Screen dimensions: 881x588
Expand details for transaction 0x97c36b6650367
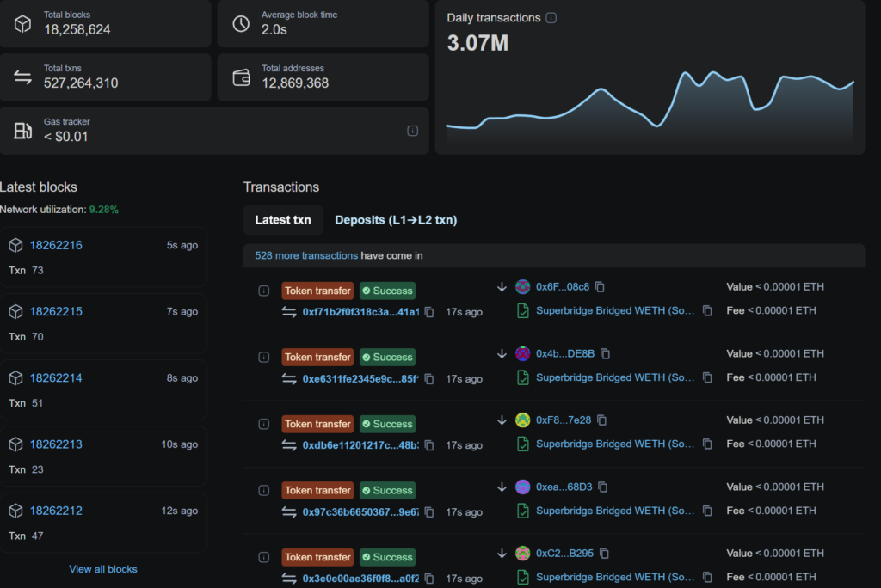pyautogui.click(x=264, y=490)
